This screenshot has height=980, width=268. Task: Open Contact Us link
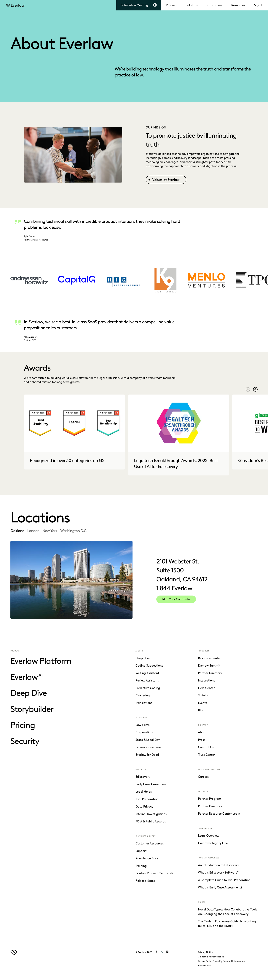click(206, 747)
